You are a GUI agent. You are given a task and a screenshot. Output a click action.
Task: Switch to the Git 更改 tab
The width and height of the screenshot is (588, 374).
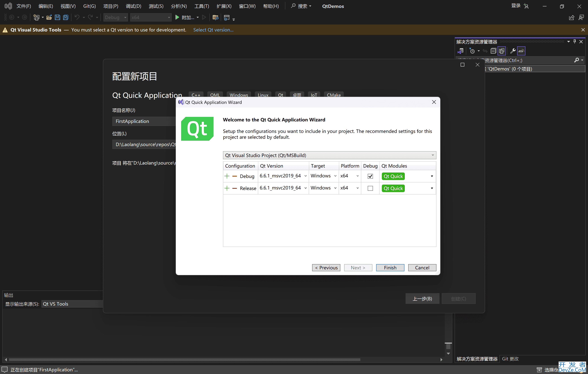(510, 359)
